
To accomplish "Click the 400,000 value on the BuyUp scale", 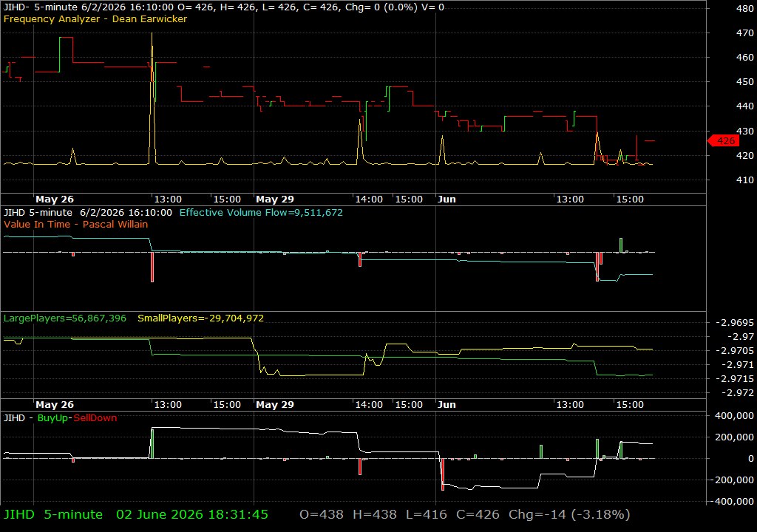I will coord(734,415).
